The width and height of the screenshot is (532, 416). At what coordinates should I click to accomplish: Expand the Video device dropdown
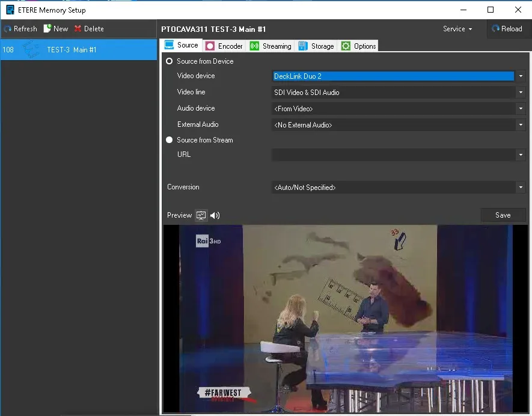(521, 76)
